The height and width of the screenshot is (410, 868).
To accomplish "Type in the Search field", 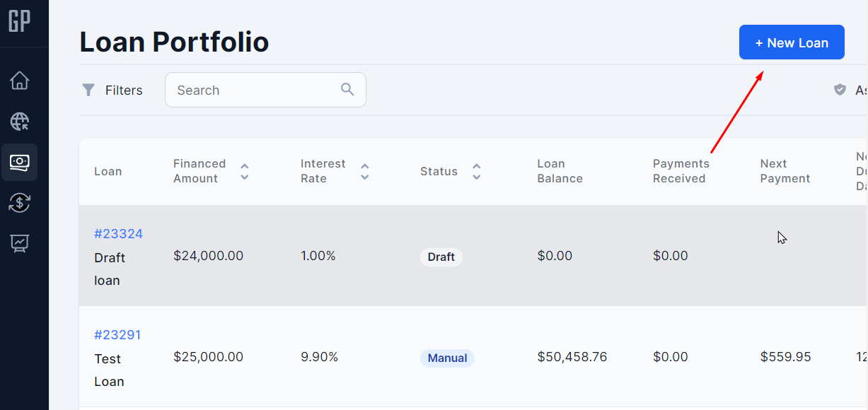I will coord(255,90).
